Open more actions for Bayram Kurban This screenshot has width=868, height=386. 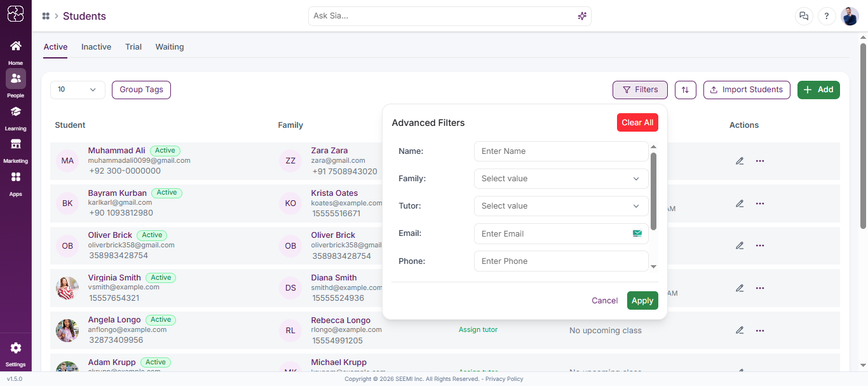point(760,203)
